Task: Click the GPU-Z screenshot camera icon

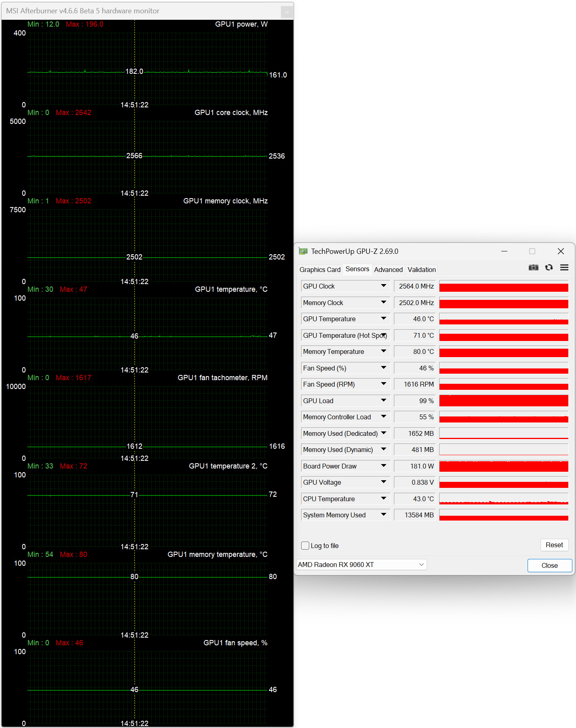Action: pyautogui.click(x=533, y=268)
